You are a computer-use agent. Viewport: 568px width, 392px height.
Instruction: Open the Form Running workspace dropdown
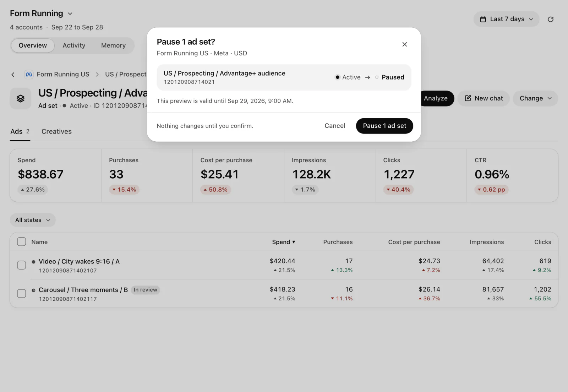point(41,13)
